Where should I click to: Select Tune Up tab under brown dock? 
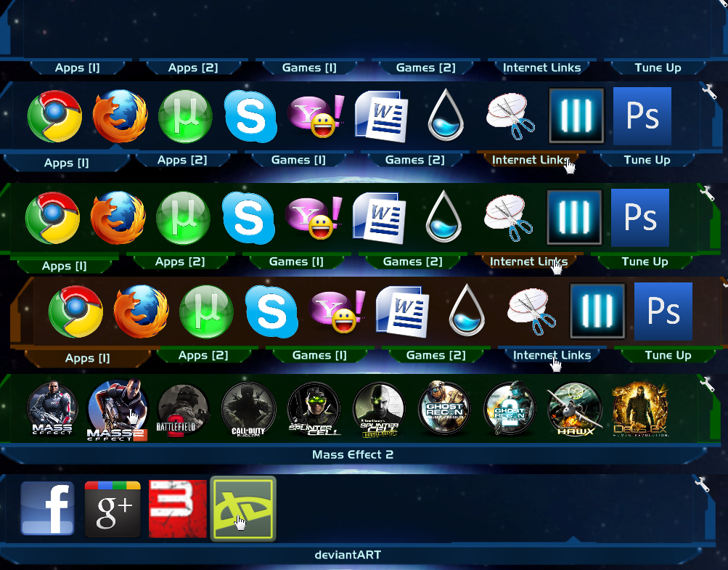(x=668, y=355)
